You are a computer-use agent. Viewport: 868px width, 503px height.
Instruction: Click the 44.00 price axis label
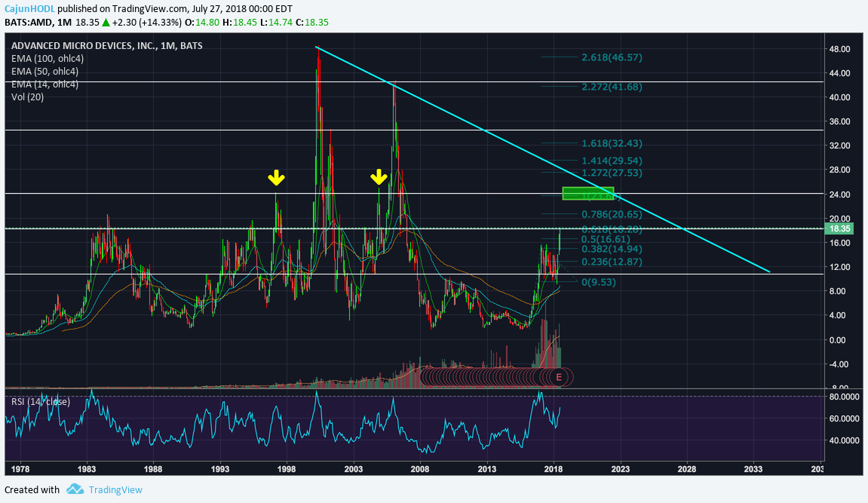click(840, 73)
